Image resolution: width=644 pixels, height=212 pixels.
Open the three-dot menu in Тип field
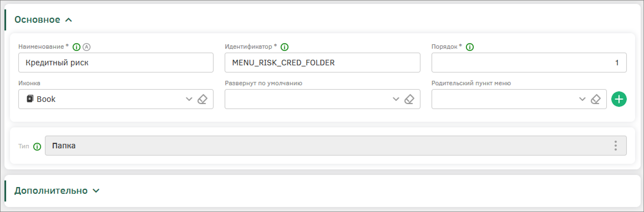pyautogui.click(x=615, y=146)
